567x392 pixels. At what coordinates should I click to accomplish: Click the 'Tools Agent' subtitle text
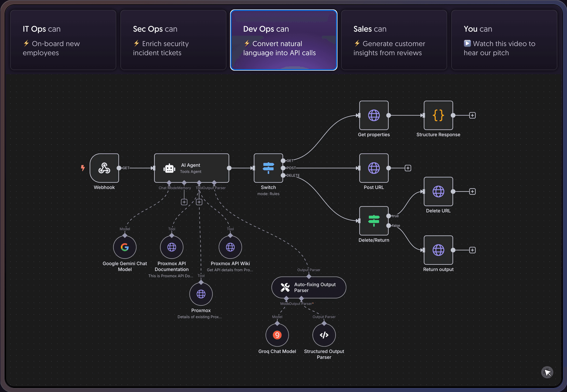click(x=191, y=171)
